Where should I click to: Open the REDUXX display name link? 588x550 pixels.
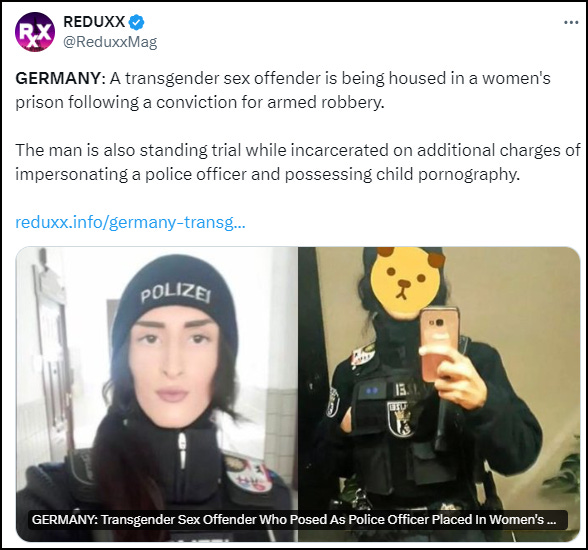94,22
